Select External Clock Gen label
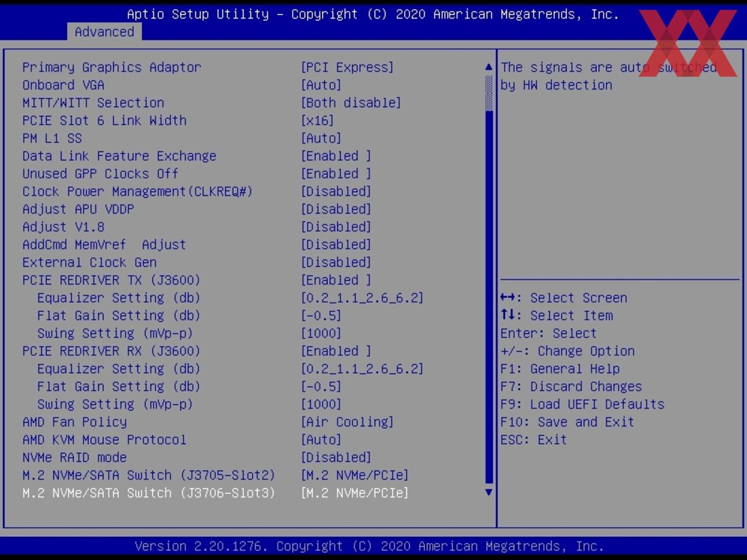Image resolution: width=747 pixels, height=560 pixels. 89,262
